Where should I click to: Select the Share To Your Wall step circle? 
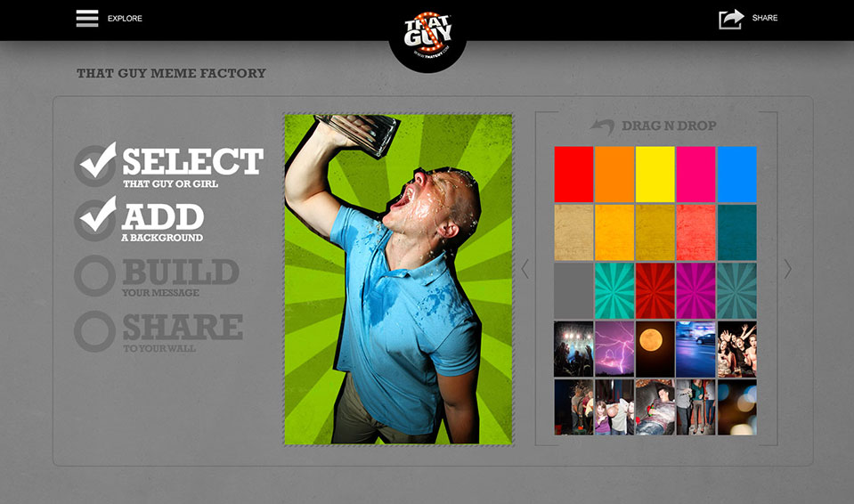[94, 330]
